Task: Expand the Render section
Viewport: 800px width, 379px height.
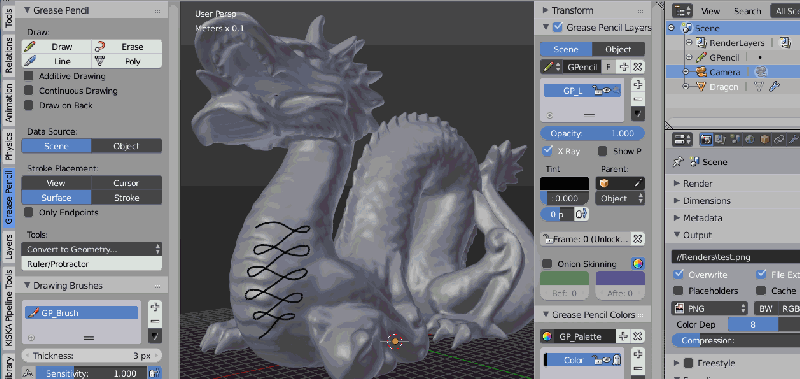Action: click(677, 183)
